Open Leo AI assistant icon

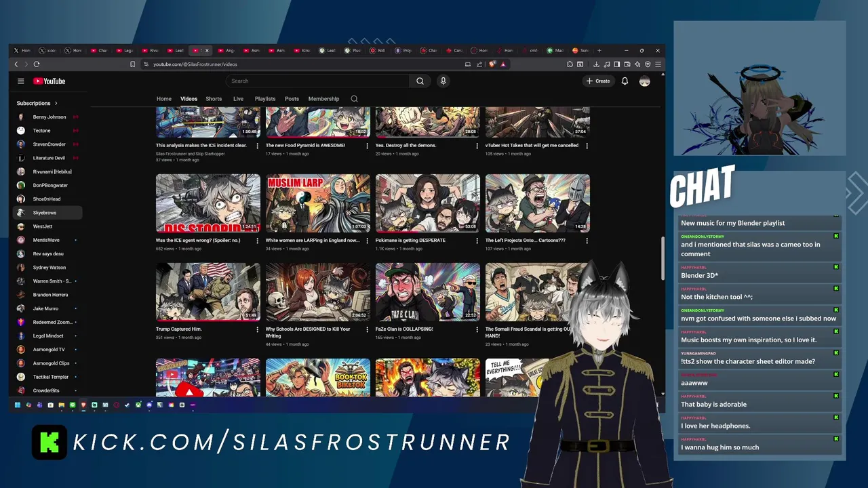coord(637,64)
